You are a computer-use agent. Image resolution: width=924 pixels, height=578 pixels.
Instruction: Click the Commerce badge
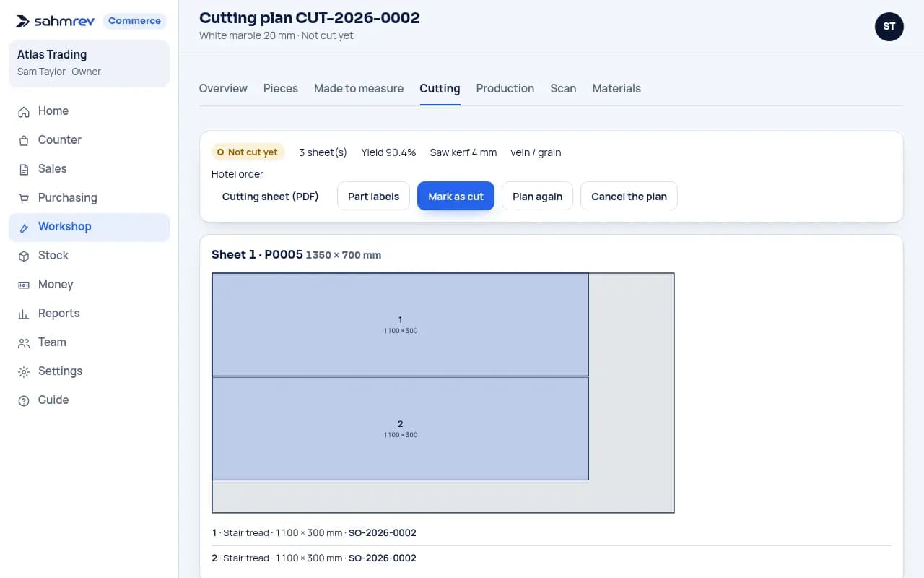point(134,21)
